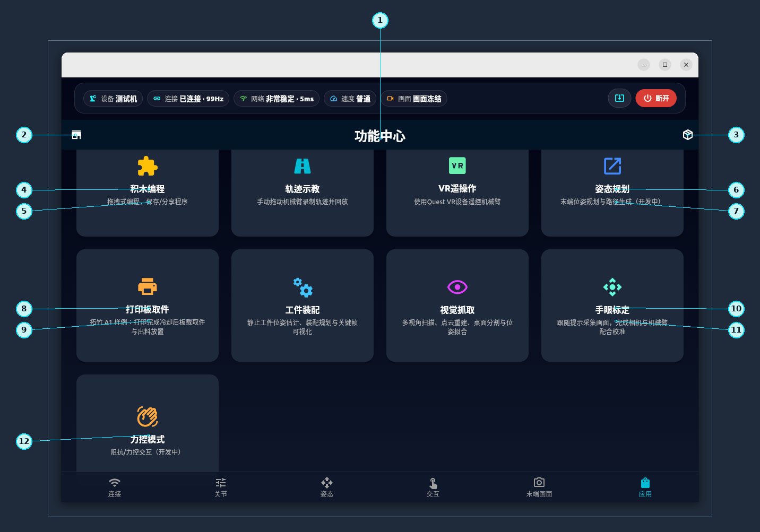This screenshot has width=760, height=532.
Task: Click the 力控模式 card title
Action: [148, 439]
